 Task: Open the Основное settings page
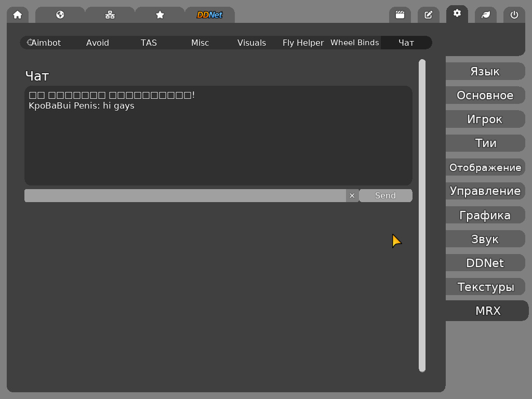coord(485,96)
